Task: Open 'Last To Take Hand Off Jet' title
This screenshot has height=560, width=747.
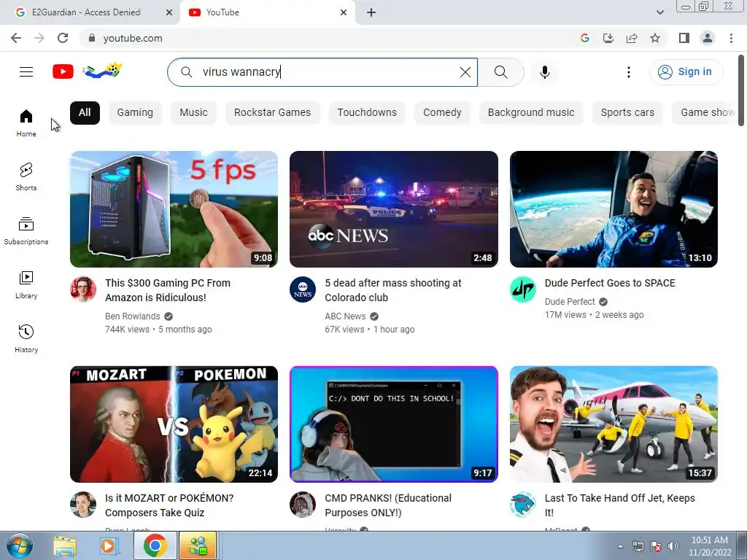Action: pos(619,505)
